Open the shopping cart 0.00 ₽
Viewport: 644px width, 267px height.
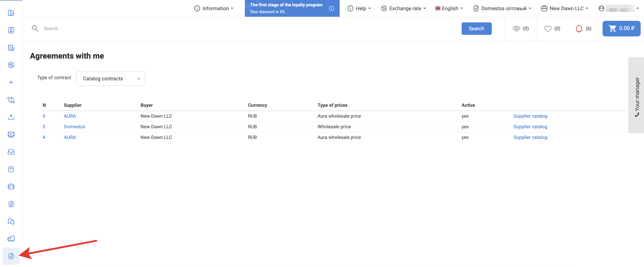pos(621,29)
